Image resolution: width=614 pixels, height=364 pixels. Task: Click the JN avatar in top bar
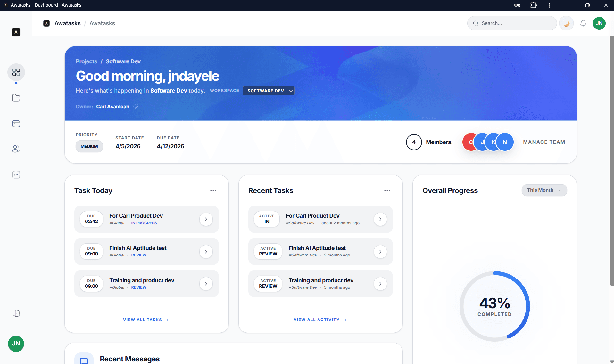coord(599,23)
